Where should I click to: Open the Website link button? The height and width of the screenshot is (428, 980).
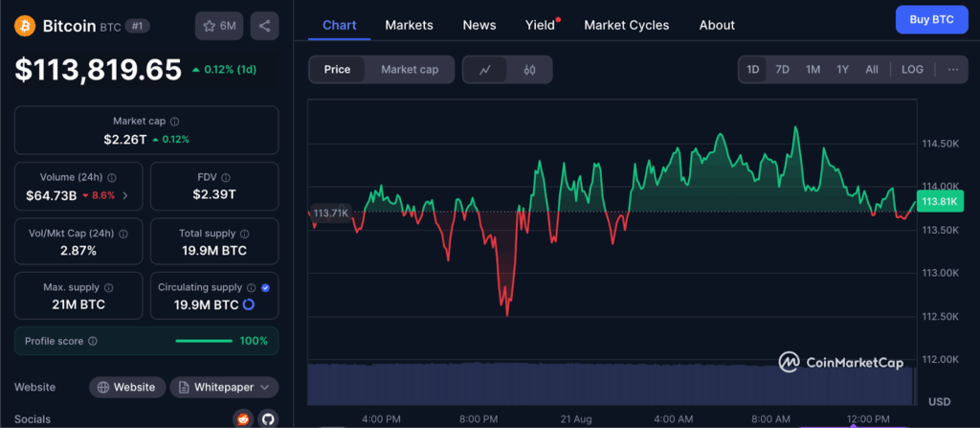click(126, 387)
